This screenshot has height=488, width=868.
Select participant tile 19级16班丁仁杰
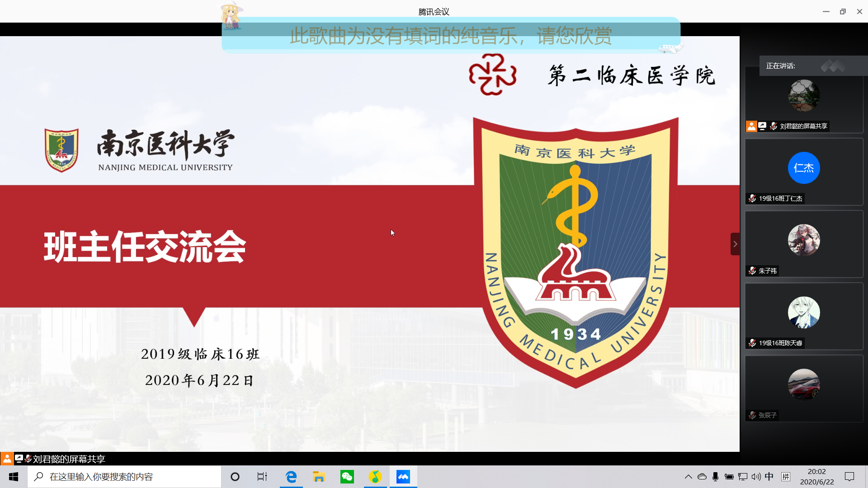pos(804,172)
